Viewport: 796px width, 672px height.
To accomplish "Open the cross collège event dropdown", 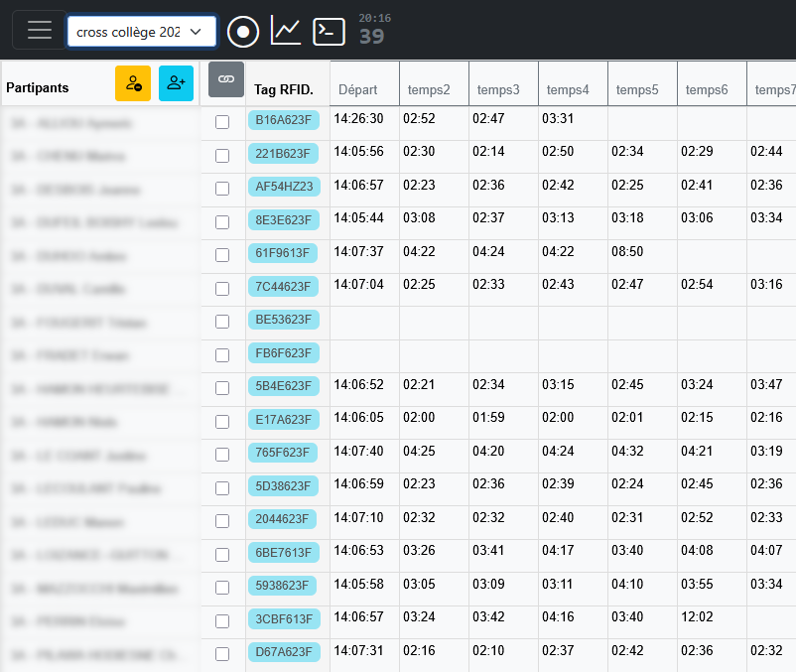I will (142, 32).
